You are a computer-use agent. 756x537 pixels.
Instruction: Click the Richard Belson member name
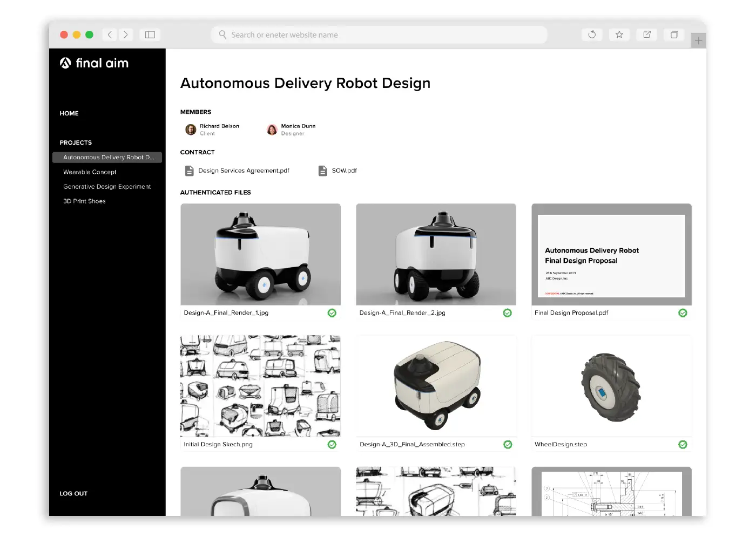(219, 126)
